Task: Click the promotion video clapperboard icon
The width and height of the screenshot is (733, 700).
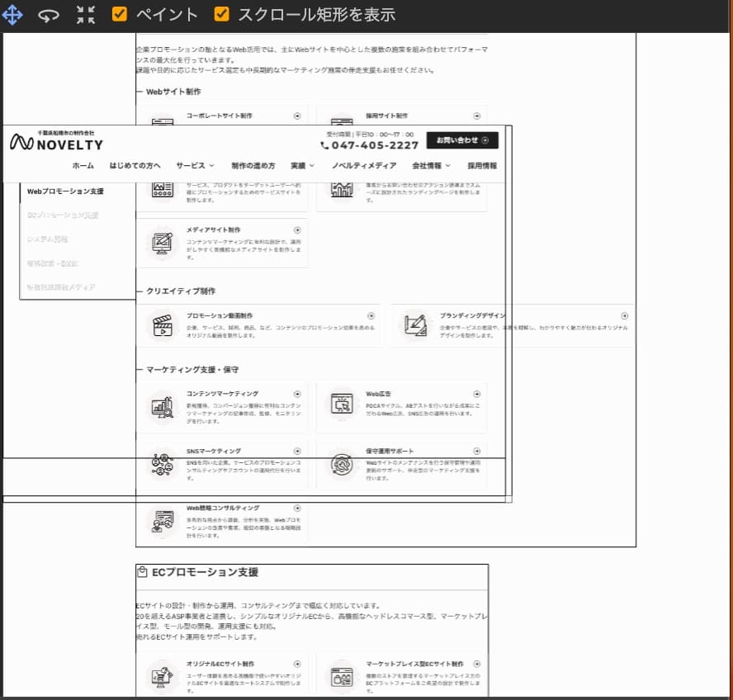Action: coord(163,325)
